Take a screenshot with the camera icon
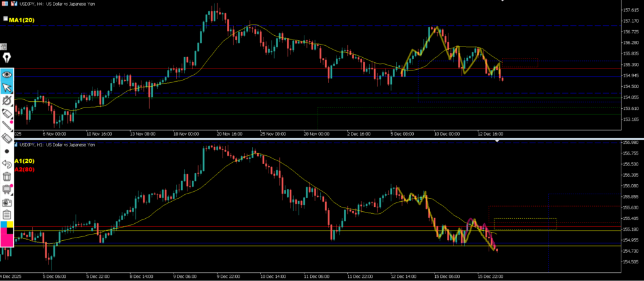644x281 pixels. coord(7,202)
